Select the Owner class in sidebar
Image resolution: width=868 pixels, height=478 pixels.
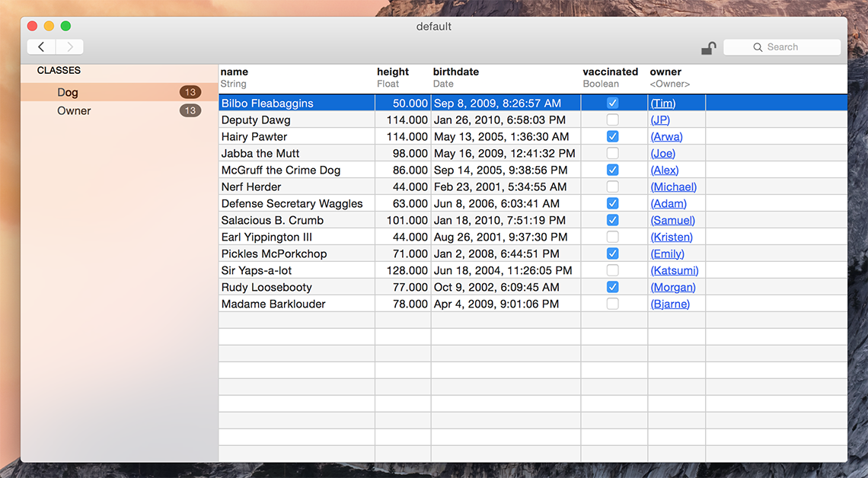[74, 110]
